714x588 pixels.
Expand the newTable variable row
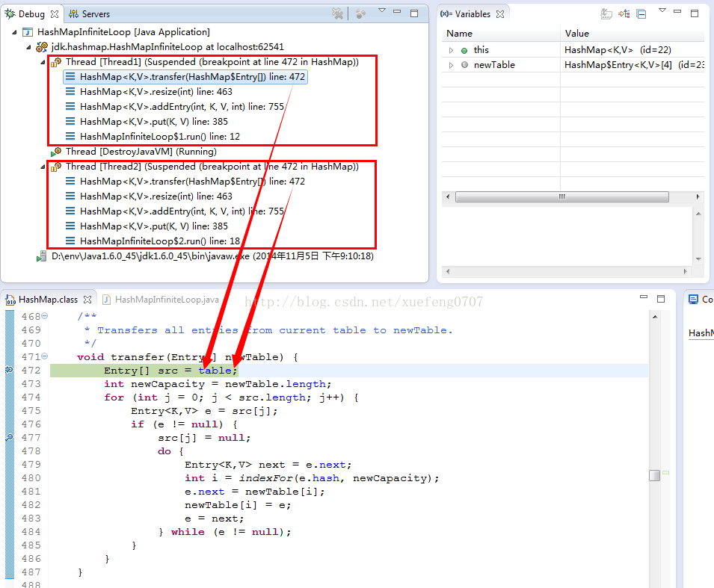(x=451, y=65)
